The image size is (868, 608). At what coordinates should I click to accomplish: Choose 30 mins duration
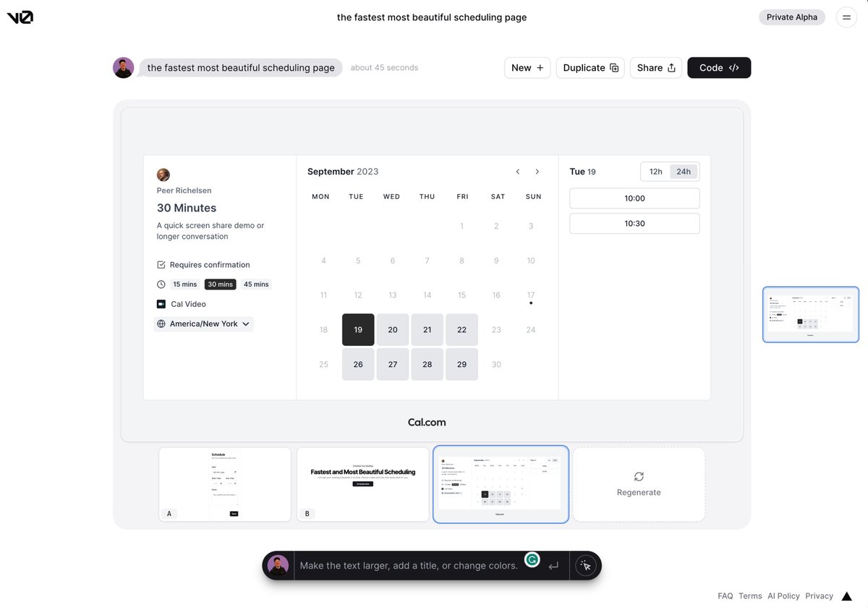[x=221, y=284]
